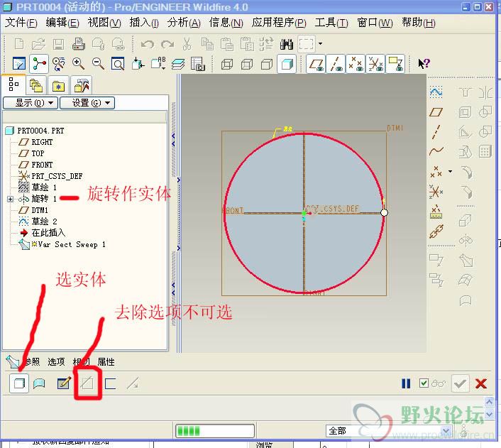The image size is (501, 448).
Task: Click the Datum Axis tool
Action: click(x=436, y=132)
